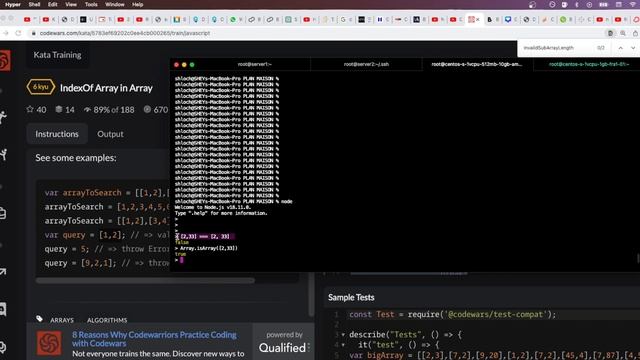Open the Edit menu
The height and width of the screenshot is (360, 640).
click(53, 4)
